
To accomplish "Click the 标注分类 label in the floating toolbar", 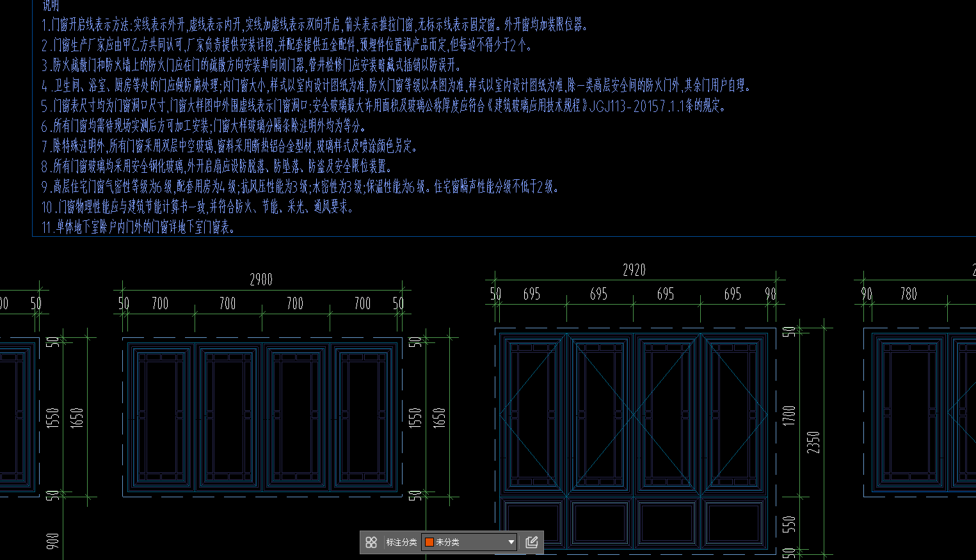I will click(x=401, y=542).
